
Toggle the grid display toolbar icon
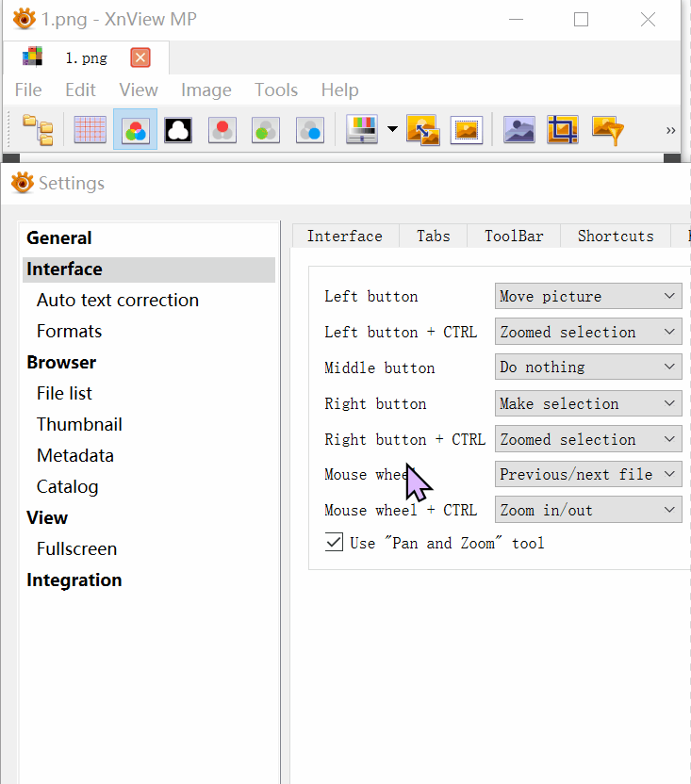pyautogui.click(x=90, y=130)
